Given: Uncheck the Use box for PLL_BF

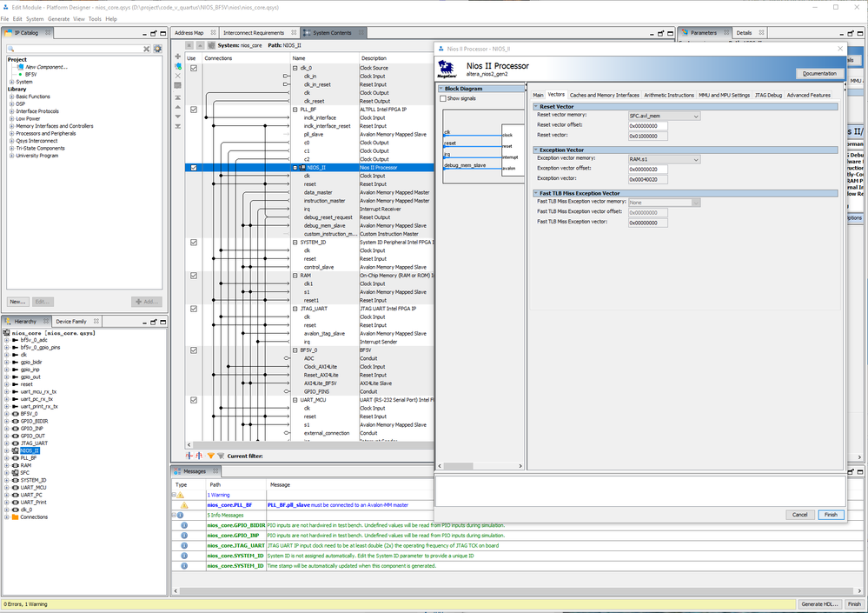Looking at the screenshot, I should coord(194,110).
